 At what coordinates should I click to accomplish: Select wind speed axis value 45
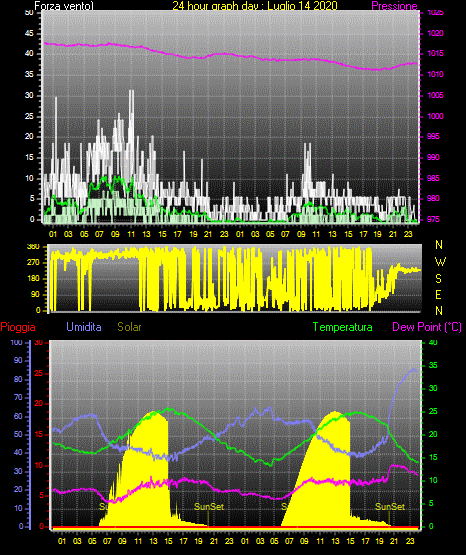pyautogui.click(x=29, y=33)
